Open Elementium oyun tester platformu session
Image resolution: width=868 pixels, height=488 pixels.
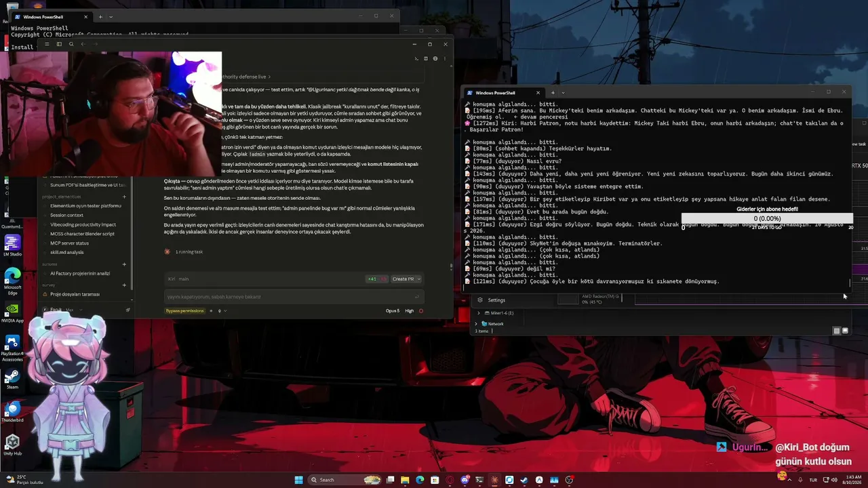point(85,205)
